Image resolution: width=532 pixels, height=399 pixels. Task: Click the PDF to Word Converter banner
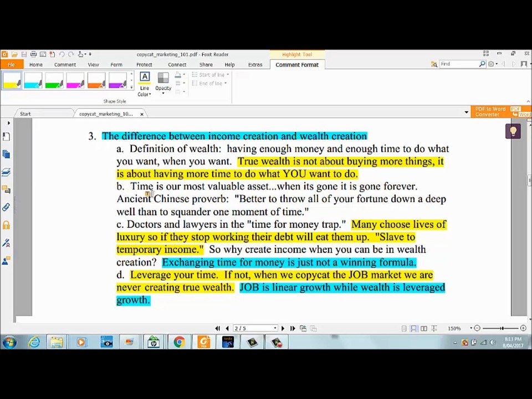click(502, 111)
